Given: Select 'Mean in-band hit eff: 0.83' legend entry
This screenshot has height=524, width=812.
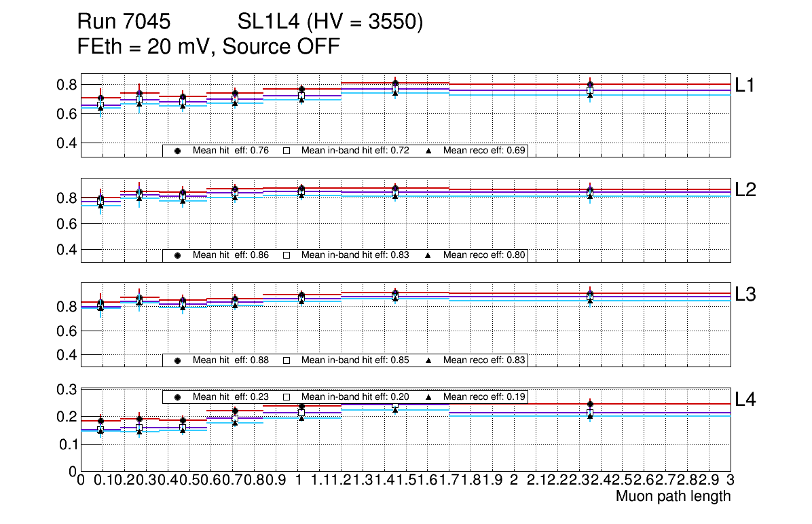Looking at the screenshot, I should point(355,255).
